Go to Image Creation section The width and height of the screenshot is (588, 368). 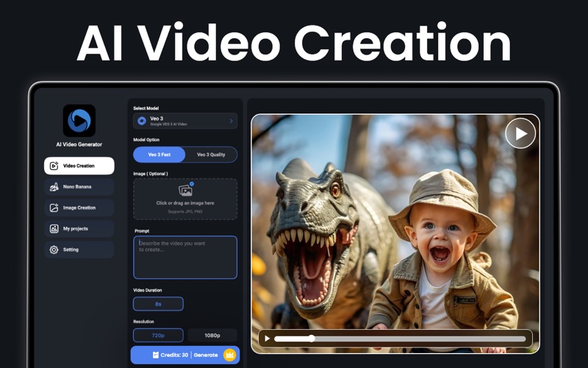[79, 208]
